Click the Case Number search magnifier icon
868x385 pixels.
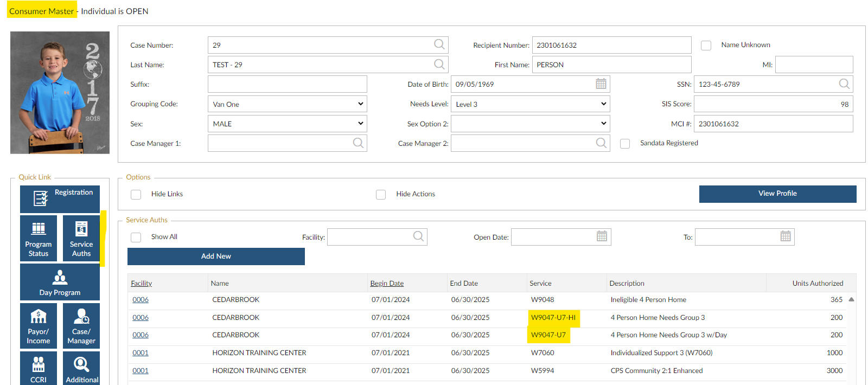439,44
